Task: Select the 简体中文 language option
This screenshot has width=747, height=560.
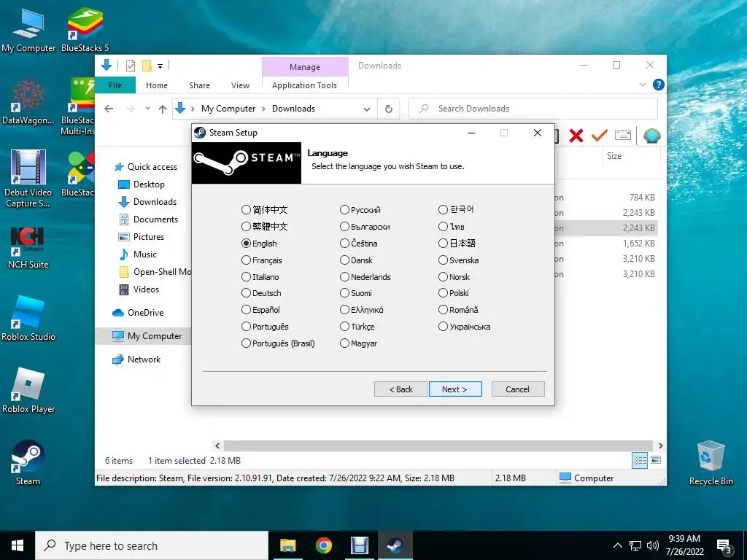Action: [265, 209]
